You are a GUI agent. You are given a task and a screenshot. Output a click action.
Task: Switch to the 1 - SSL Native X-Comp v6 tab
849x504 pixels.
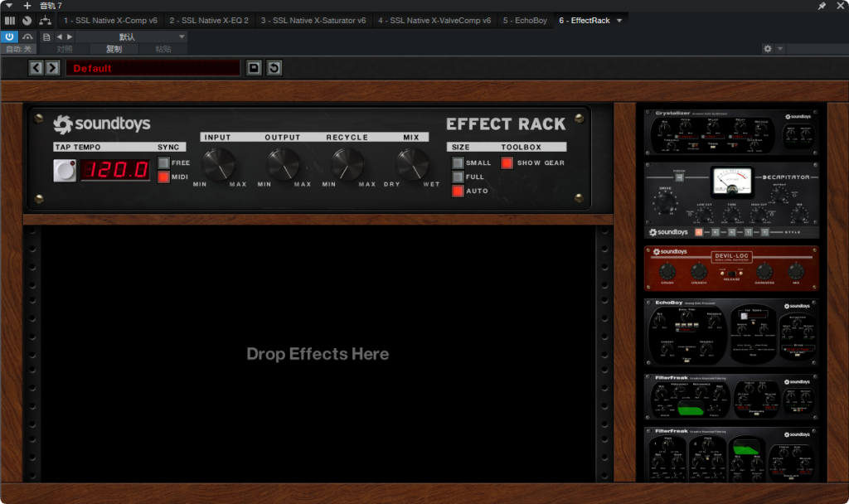[110, 21]
